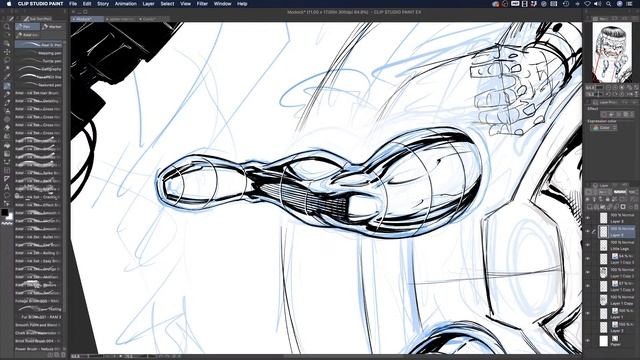The width and height of the screenshot is (640, 360).
Task: Click the transparent color swatch
Action: (7, 224)
